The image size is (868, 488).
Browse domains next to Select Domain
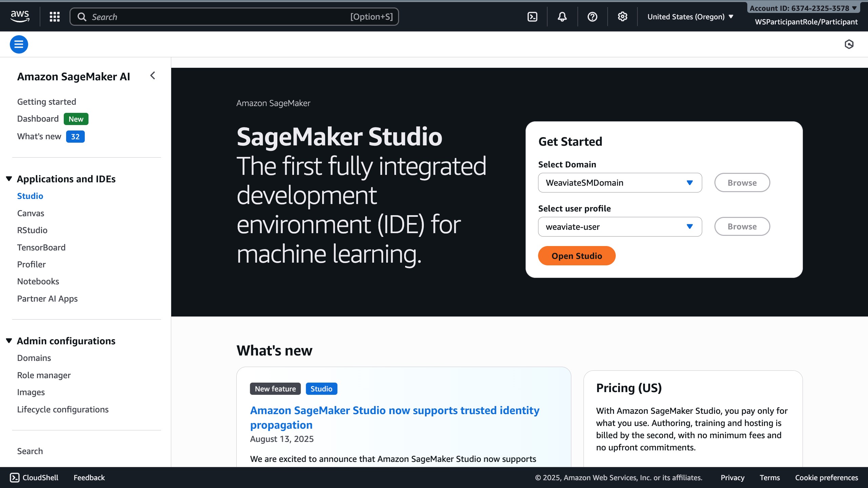pyautogui.click(x=742, y=183)
